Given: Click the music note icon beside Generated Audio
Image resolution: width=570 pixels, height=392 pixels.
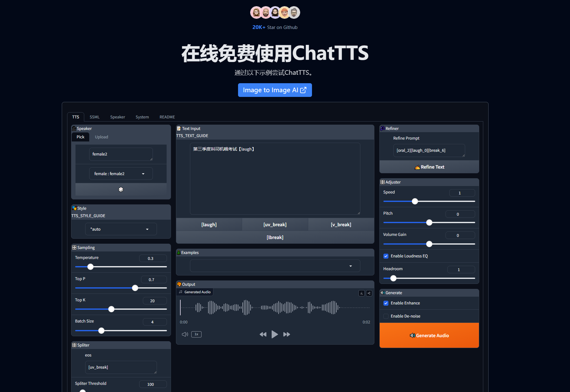Looking at the screenshot, I should tap(181, 292).
